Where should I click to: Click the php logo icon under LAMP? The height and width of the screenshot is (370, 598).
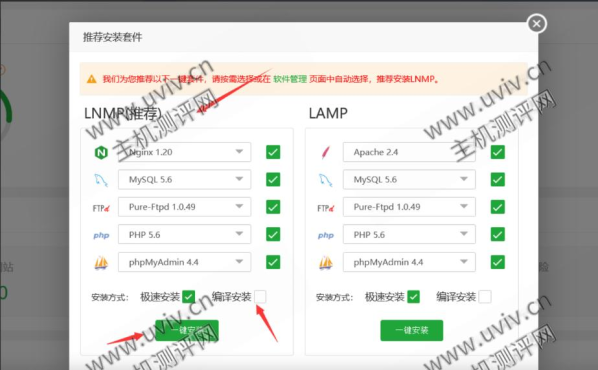click(326, 235)
